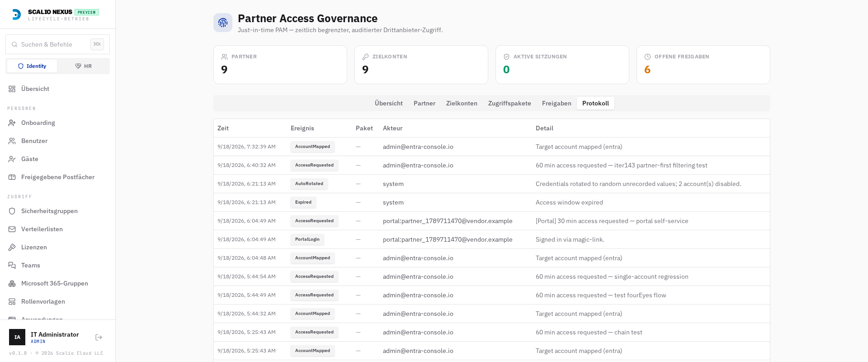
Task: Click the Aktive Sitzungen stat card
Action: [x=562, y=65]
